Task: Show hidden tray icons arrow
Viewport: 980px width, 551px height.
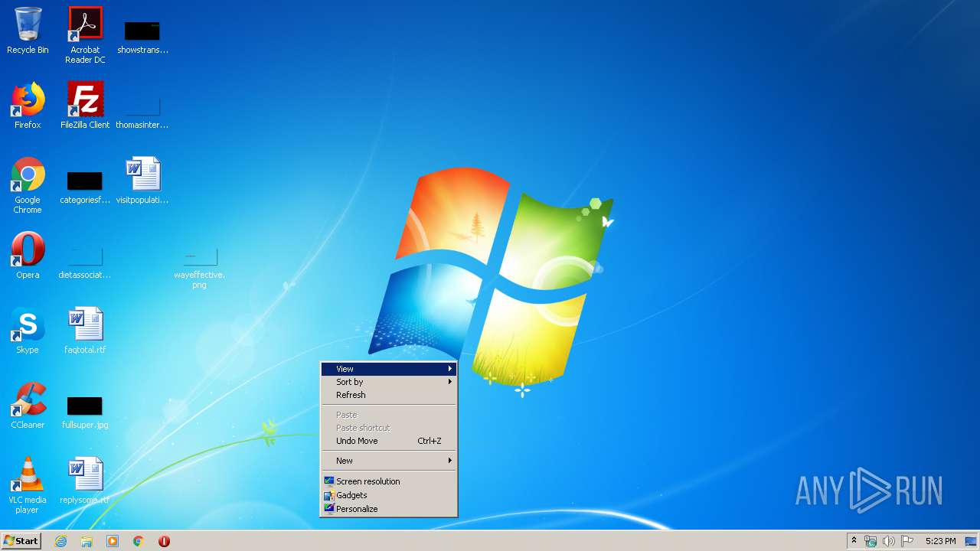Action: tap(854, 541)
